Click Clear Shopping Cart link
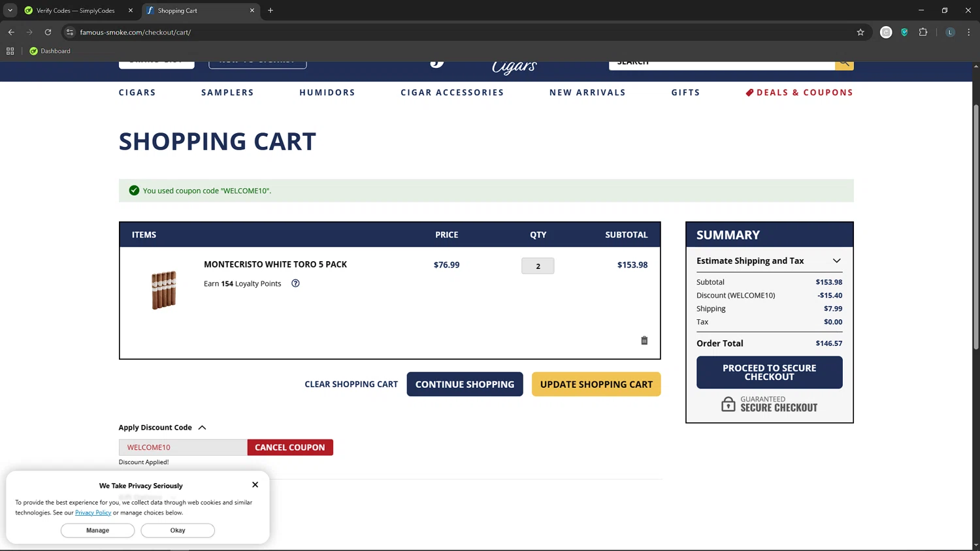 pyautogui.click(x=351, y=384)
